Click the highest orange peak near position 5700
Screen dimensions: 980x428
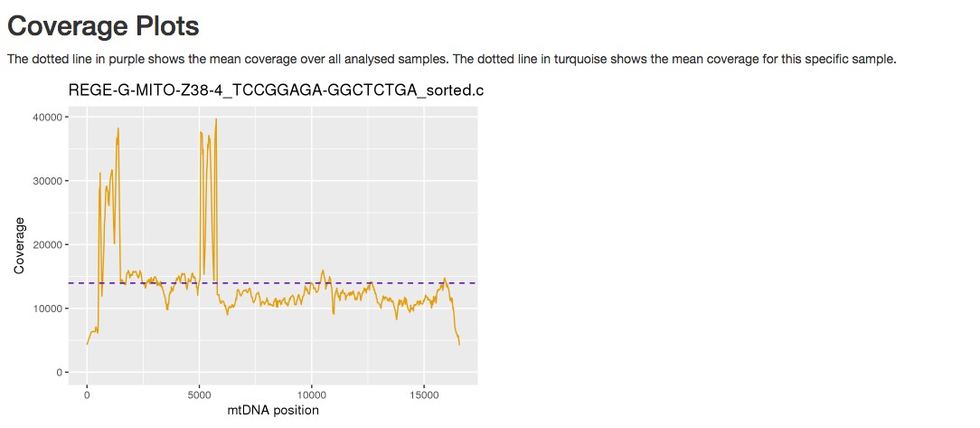coord(216,120)
